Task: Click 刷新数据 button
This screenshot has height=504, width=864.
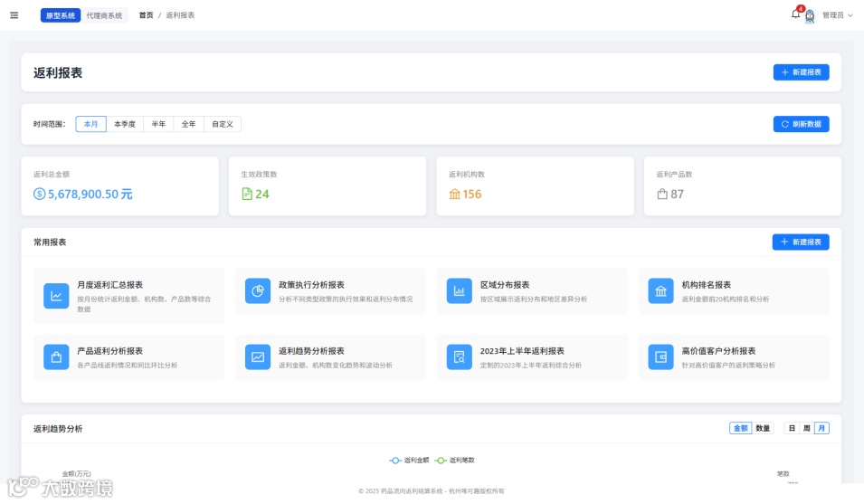Action: [802, 124]
